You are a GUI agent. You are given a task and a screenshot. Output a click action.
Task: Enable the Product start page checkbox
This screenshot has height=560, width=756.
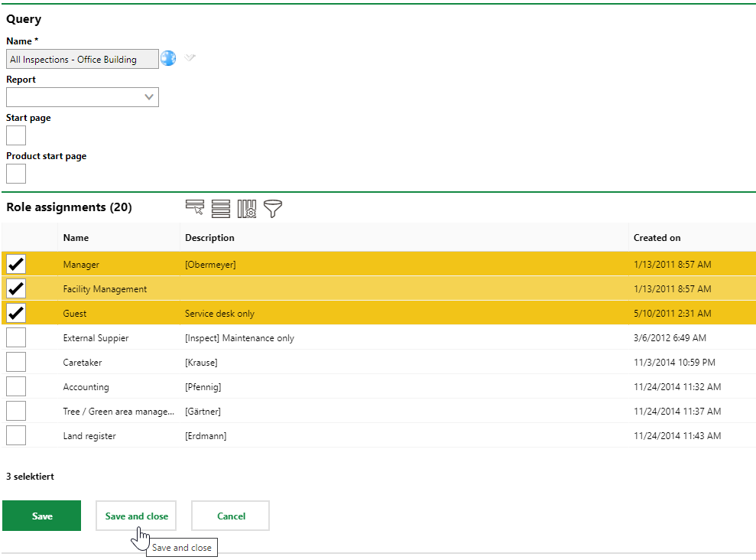click(x=15, y=173)
